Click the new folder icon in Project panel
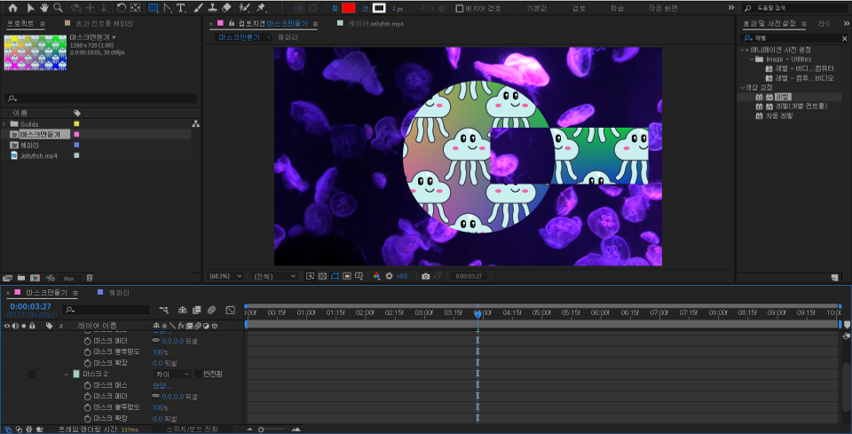The image size is (852, 434). [21, 278]
